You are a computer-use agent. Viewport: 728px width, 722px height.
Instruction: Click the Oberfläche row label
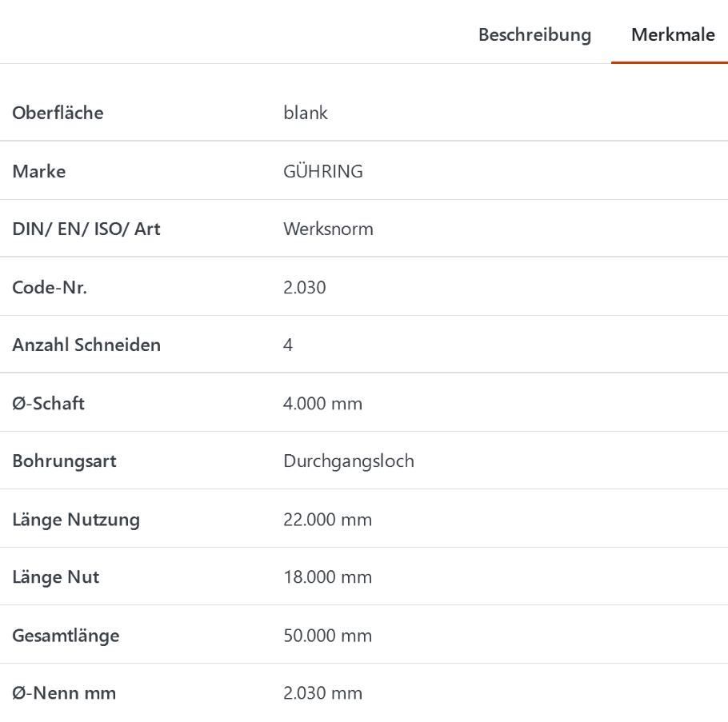(58, 113)
